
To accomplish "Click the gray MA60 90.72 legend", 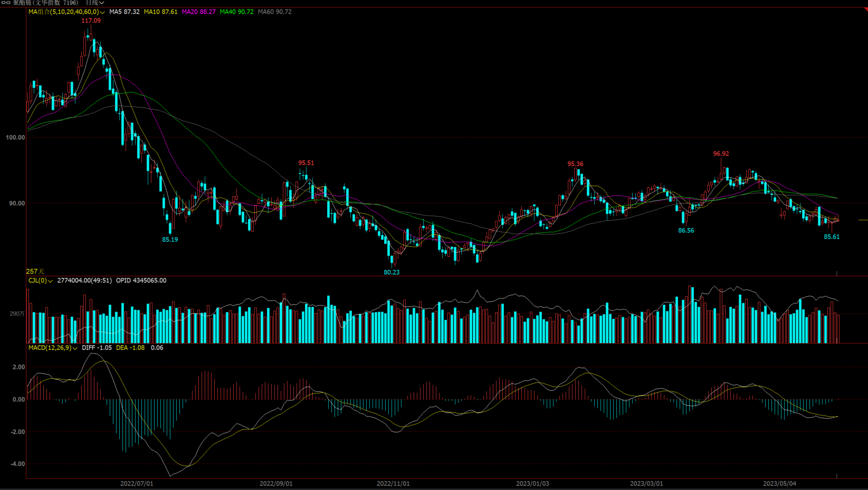I will pyautogui.click(x=274, y=12).
